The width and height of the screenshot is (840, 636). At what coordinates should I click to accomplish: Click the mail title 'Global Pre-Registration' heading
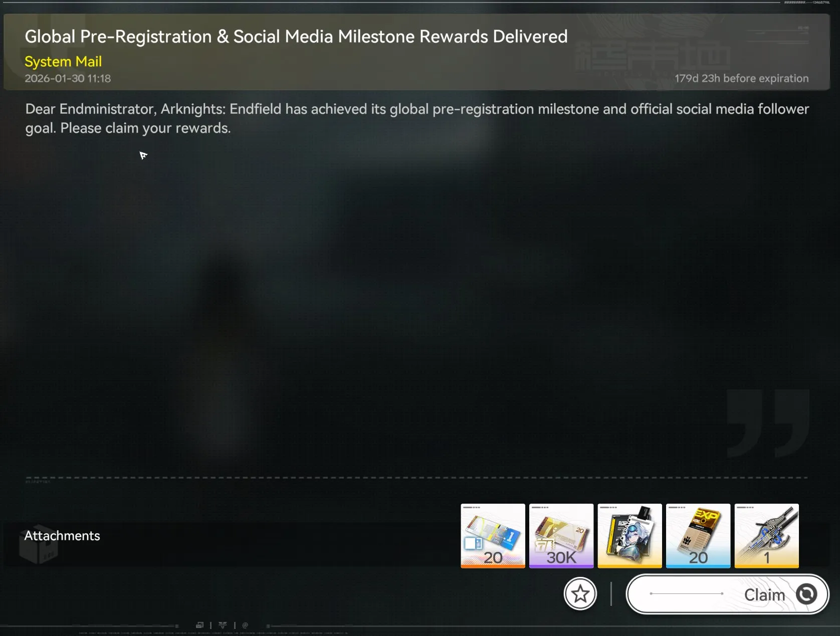click(296, 37)
